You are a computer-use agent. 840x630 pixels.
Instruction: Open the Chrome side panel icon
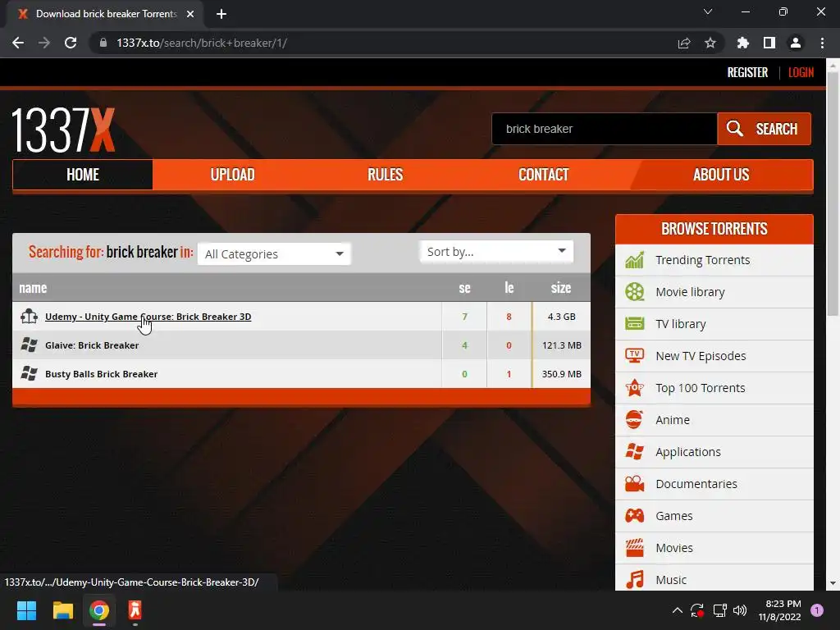tap(769, 43)
